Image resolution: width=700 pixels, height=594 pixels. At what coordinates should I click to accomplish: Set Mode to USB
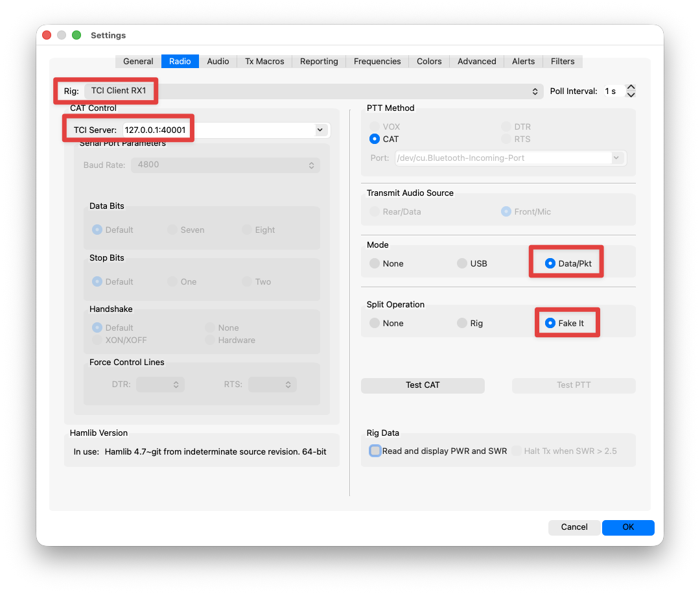[472, 263]
